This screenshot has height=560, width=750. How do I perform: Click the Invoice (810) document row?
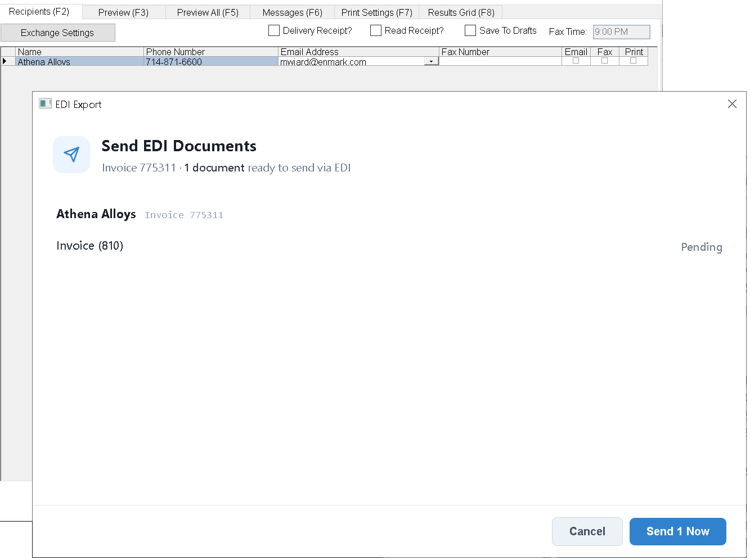coord(389,246)
